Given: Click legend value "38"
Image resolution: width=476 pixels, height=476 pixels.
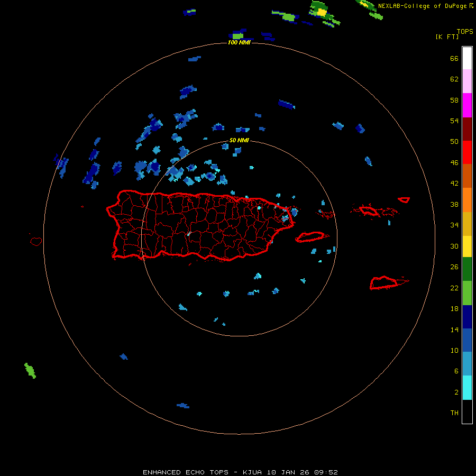Looking at the screenshot, I should point(454,204).
